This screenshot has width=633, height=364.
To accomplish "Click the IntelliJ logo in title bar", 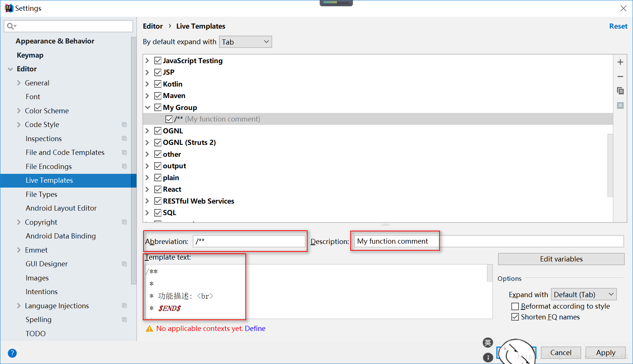I will 9,8.
